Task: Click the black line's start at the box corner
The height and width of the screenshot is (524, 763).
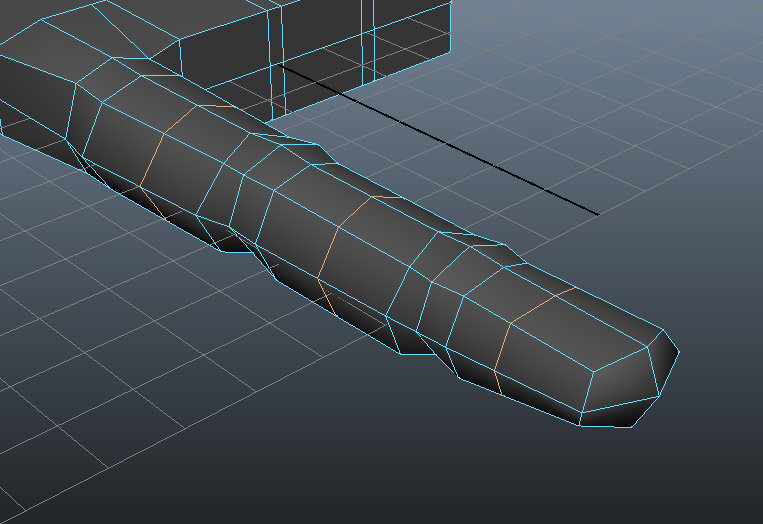Action: tap(281, 67)
